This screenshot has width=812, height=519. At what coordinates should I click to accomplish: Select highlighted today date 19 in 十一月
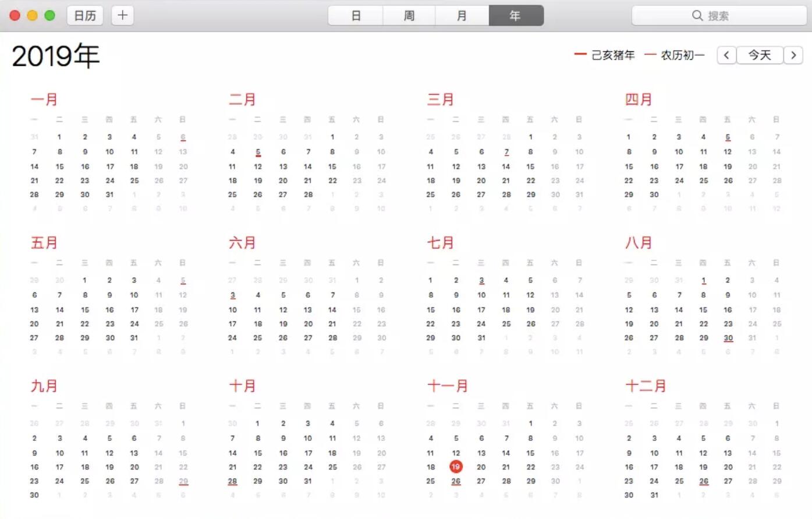(x=456, y=467)
